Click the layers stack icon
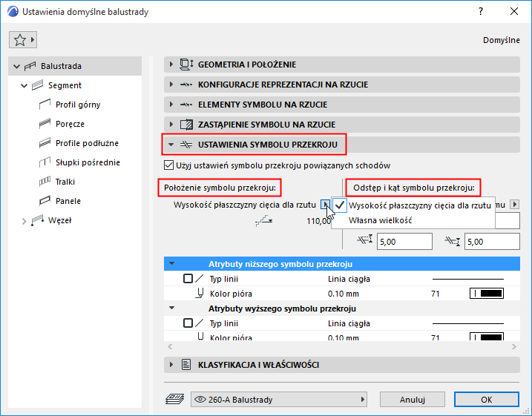 pyautogui.click(x=174, y=400)
